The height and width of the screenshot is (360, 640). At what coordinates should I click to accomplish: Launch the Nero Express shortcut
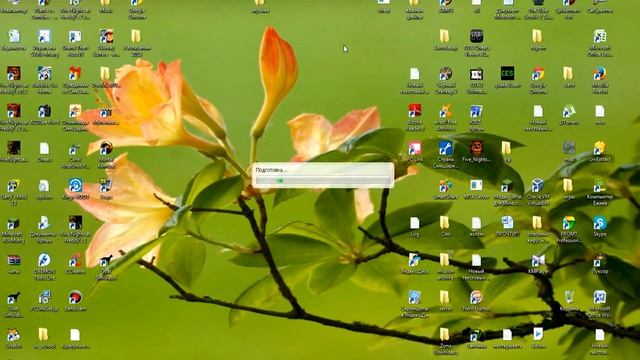click(476, 298)
